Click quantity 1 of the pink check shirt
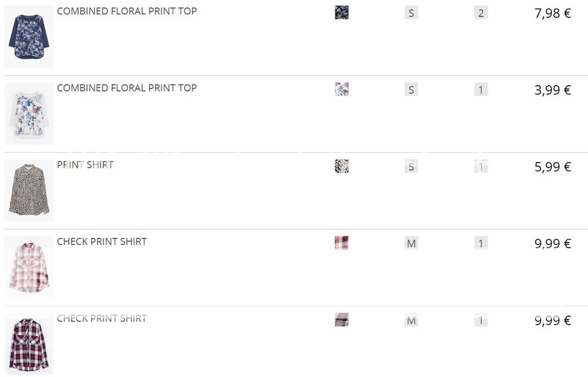The width and height of the screenshot is (588, 377). coord(481,244)
